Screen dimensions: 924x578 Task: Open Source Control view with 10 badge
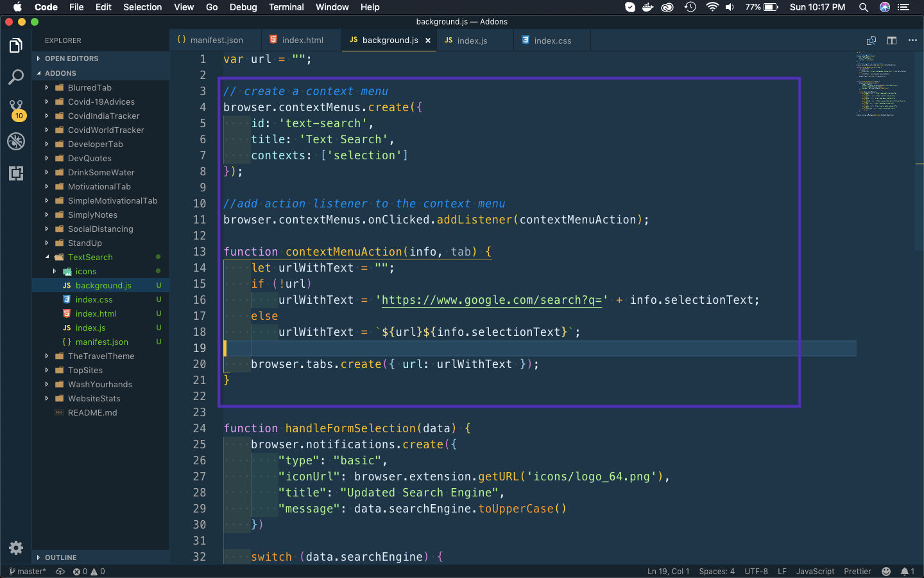(x=16, y=110)
